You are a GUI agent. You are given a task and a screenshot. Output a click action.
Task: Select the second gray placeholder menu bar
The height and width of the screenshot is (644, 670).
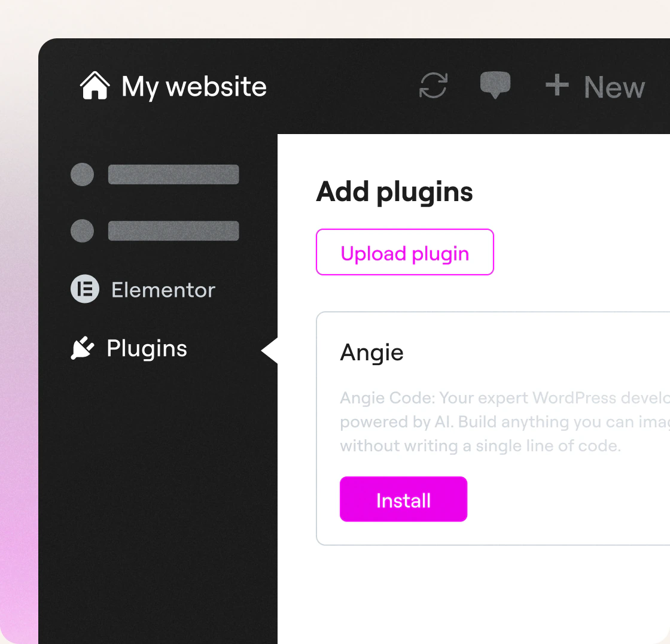click(x=173, y=231)
